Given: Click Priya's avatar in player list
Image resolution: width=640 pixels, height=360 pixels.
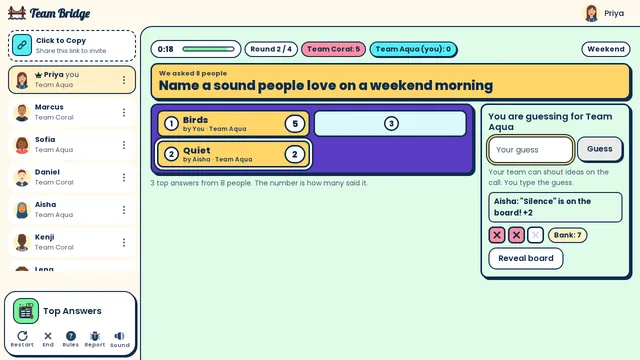Looking at the screenshot, I should pos(22,80).
